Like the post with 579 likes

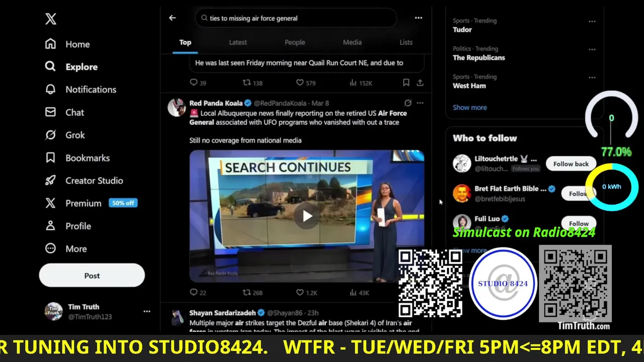coord(299,82)
